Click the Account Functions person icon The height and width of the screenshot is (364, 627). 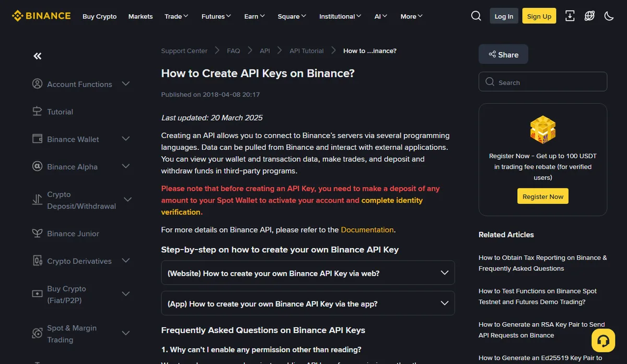[x=37, y=84]
